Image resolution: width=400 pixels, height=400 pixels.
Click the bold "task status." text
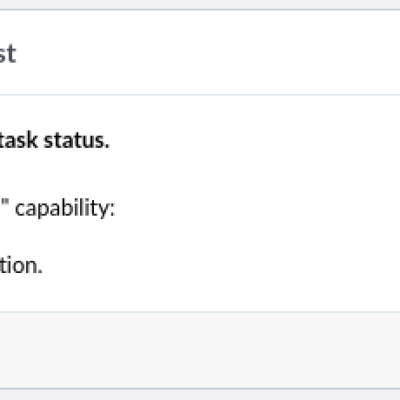coord(54,140)
